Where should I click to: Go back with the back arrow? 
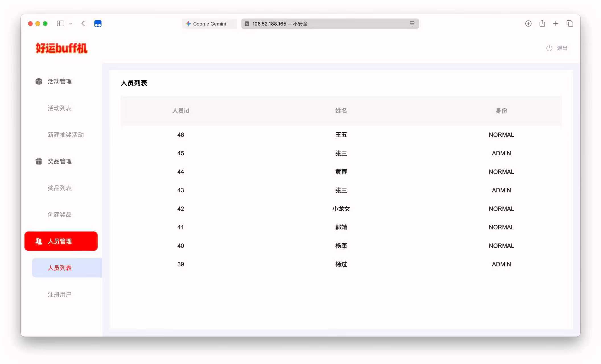(83, 24)
